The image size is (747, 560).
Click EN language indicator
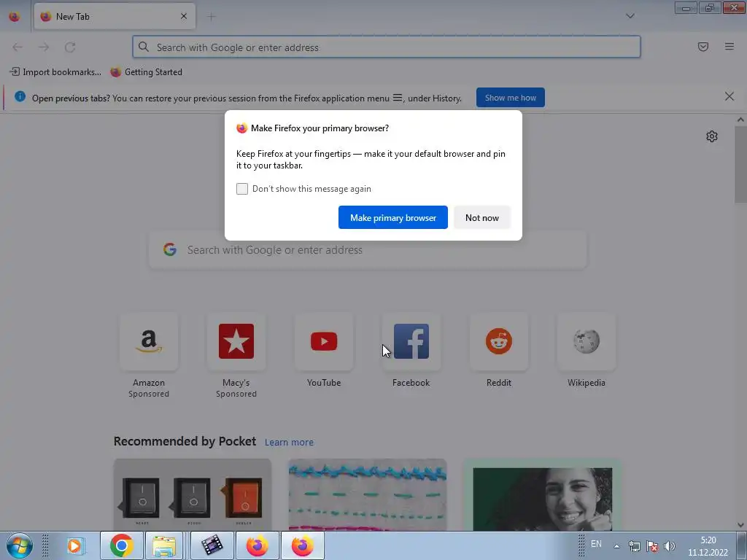click(x=596, y=544)
